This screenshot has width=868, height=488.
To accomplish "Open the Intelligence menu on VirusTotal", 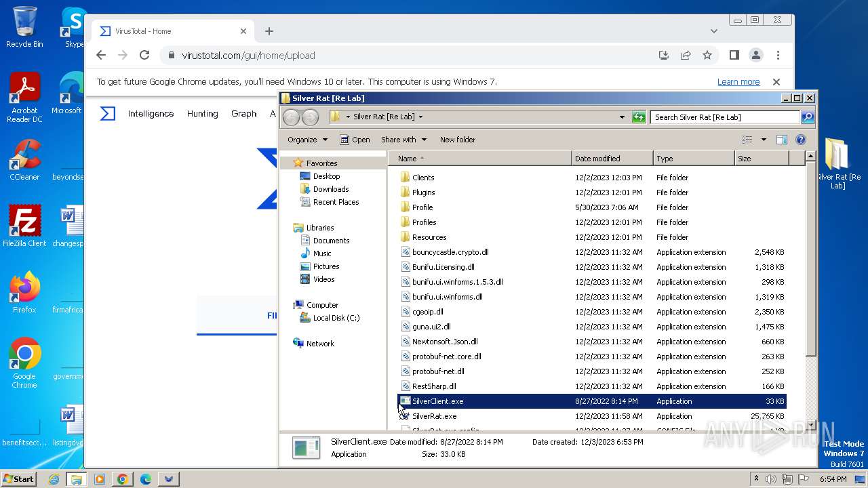I will coord(151,114).
